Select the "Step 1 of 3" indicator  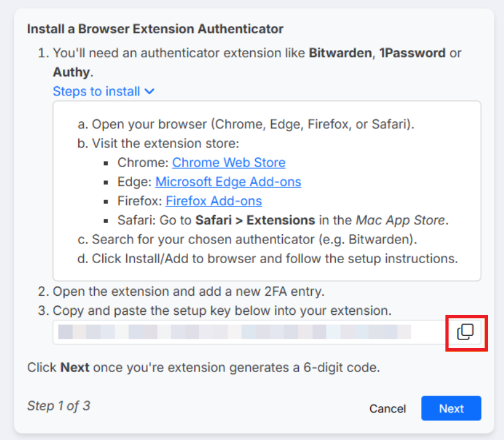coord(59,405)
